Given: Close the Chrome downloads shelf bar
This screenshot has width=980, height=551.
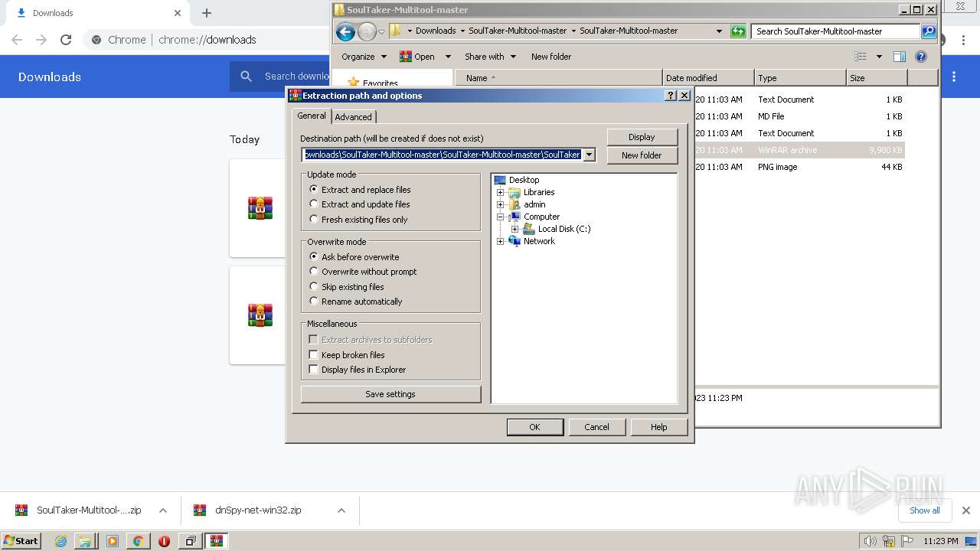Looking at the screenshot, I should [966, 510].
